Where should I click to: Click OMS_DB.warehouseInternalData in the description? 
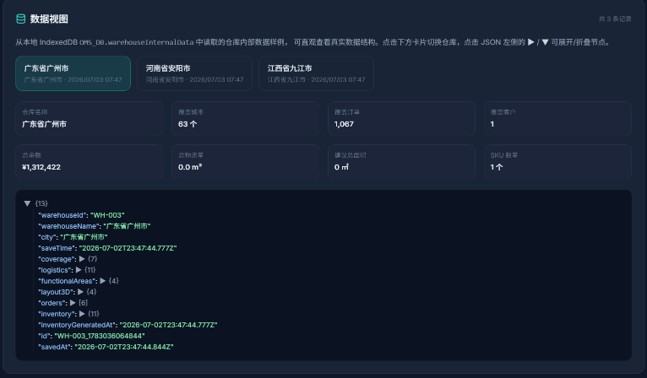click(x=136, y=43)
